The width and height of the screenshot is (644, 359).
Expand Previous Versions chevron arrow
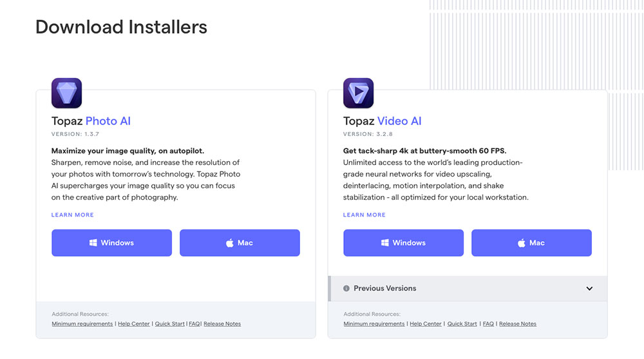pyautogui.click(x=589, y=288)
